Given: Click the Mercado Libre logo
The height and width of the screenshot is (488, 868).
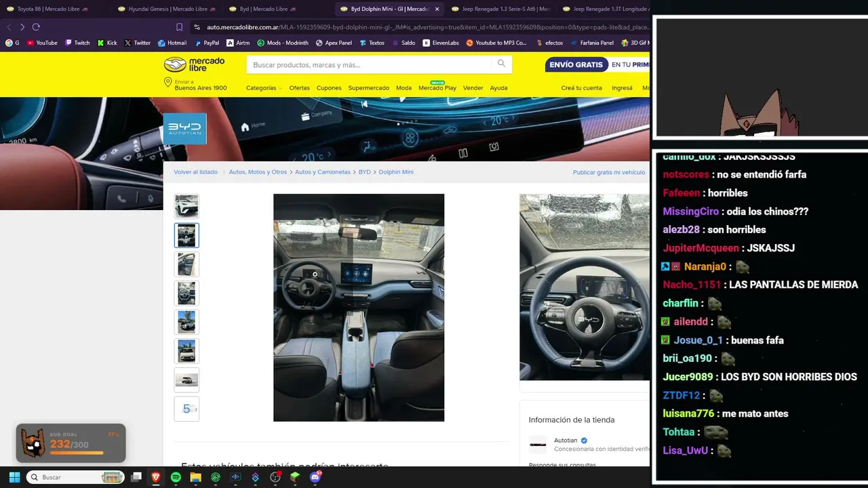Looking at the screenshot, I should [195, 64].
